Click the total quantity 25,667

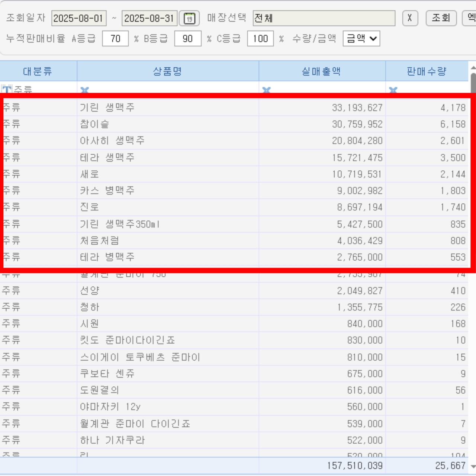click(x=450, y=466)
